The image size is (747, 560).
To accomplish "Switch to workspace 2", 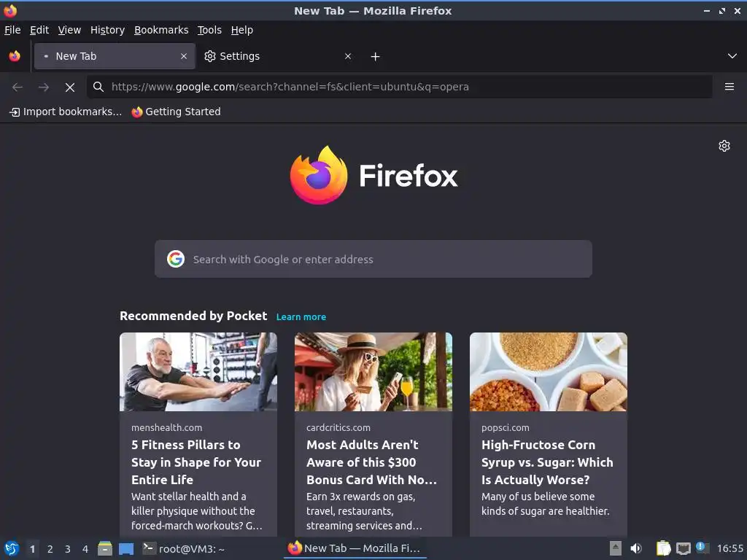I will [x=50, y=549].
